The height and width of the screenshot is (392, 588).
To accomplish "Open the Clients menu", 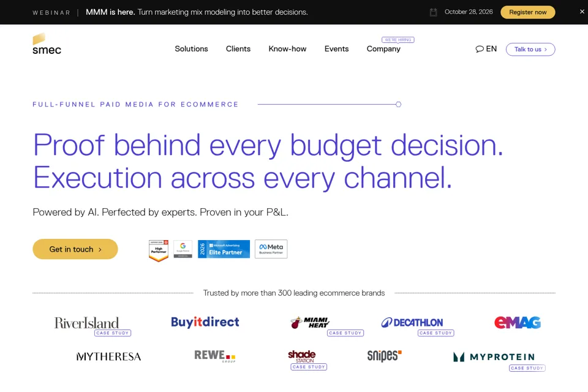I will (x=238, y=49).
